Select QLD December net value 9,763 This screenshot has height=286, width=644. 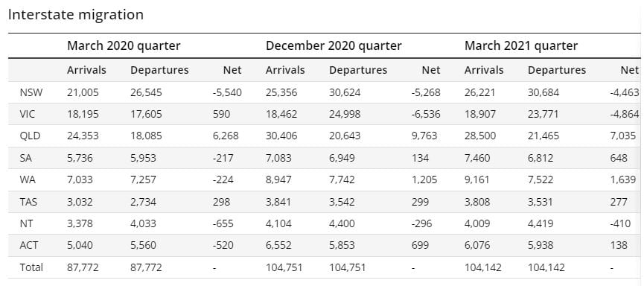(424, 136)
